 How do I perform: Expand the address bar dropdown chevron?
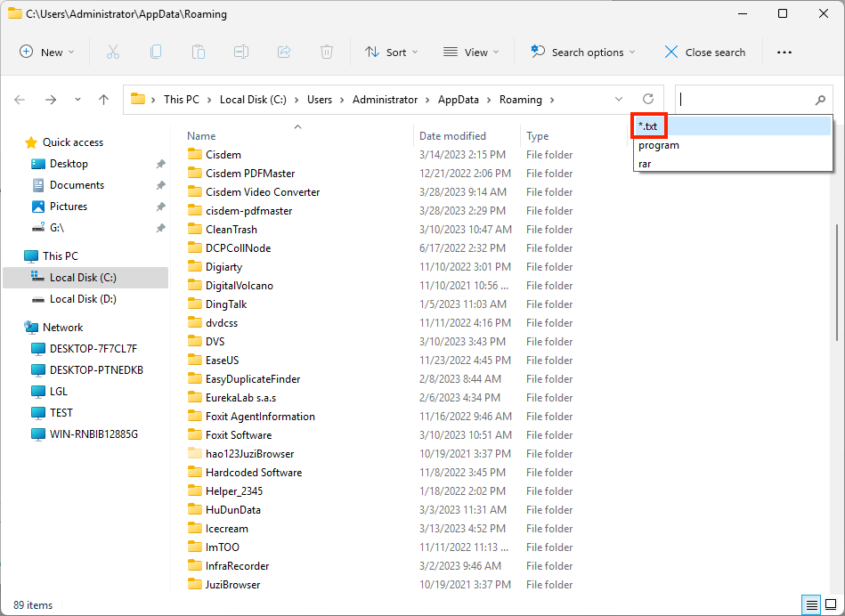coord(618,99)
